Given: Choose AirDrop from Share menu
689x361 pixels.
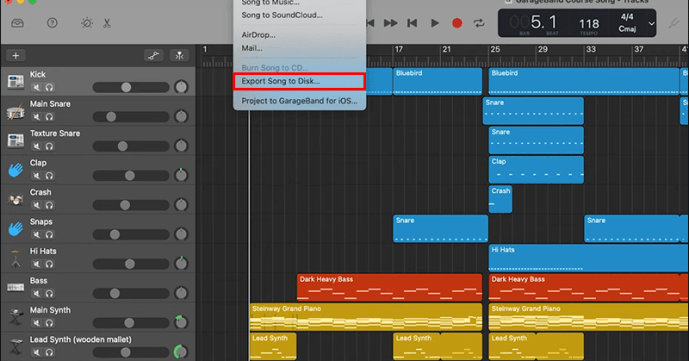Looking at the screenshot, I should tap(258, 35).
